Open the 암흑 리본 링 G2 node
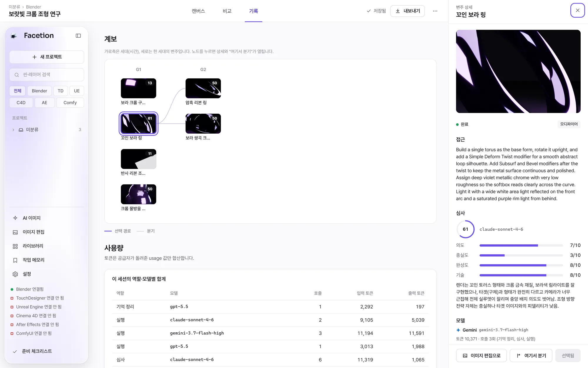The width and height of the screenshot is (588, 368). click(203, 88)
